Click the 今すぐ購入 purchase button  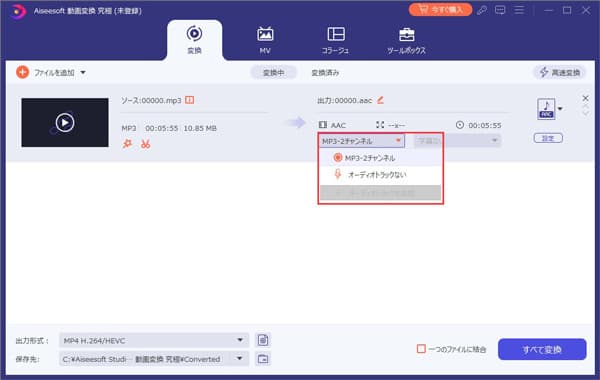coord(440,10)
